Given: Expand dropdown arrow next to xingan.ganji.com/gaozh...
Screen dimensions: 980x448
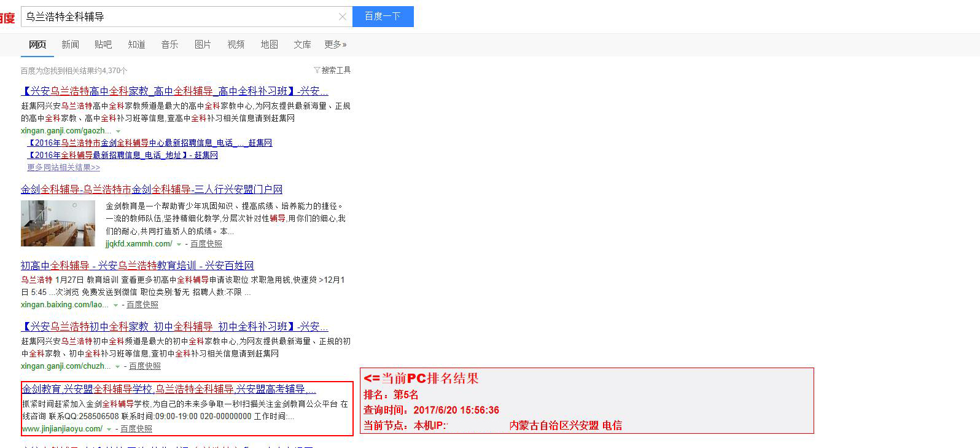Looking at the screenshot, I should pos(118,131).
